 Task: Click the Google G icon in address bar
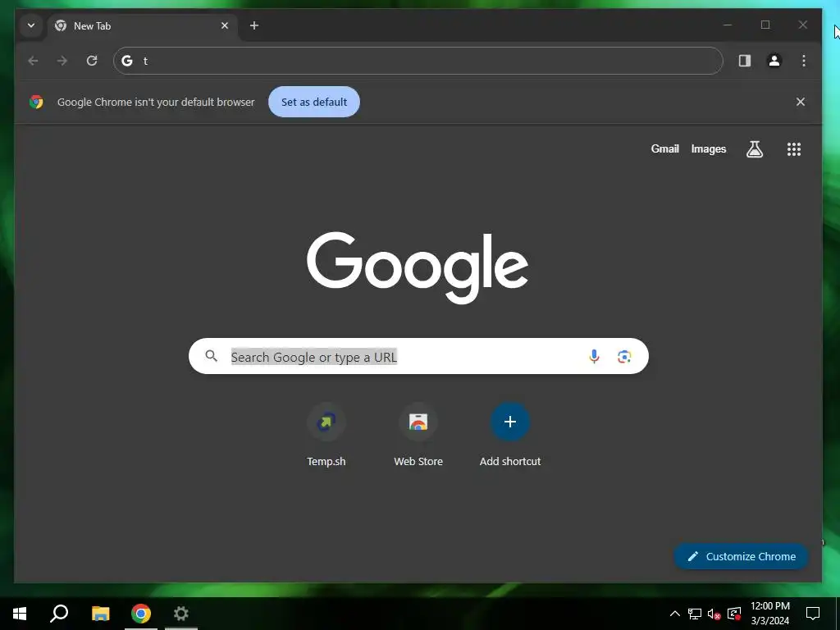[x=127, y=61]
